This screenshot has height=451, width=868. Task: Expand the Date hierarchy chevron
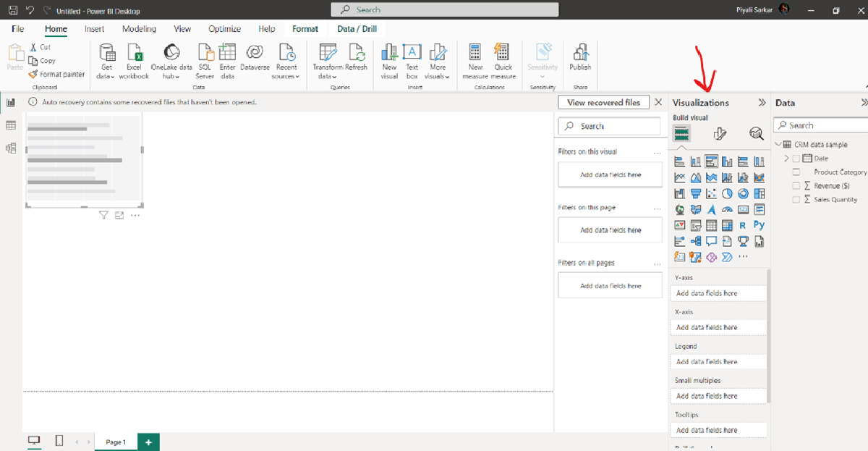pos(786,159)
